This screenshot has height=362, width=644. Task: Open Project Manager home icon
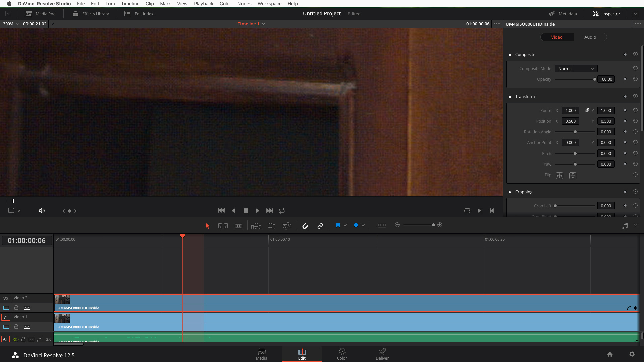tap(610, 354)
